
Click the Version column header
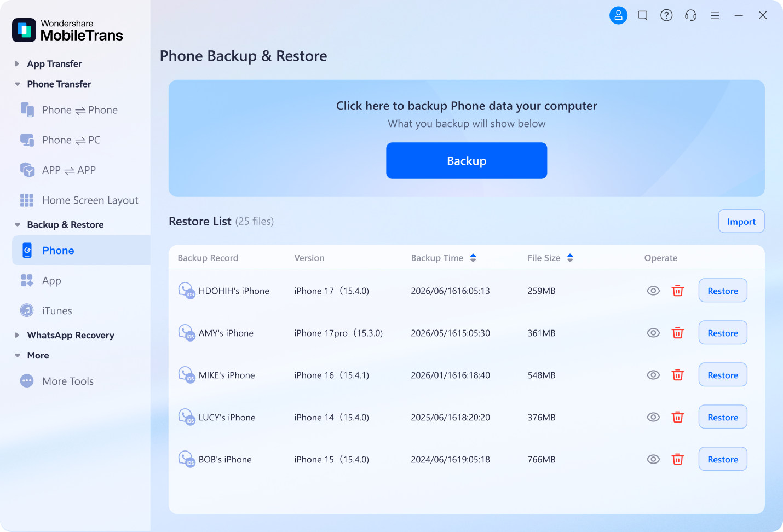coord(309,258)
